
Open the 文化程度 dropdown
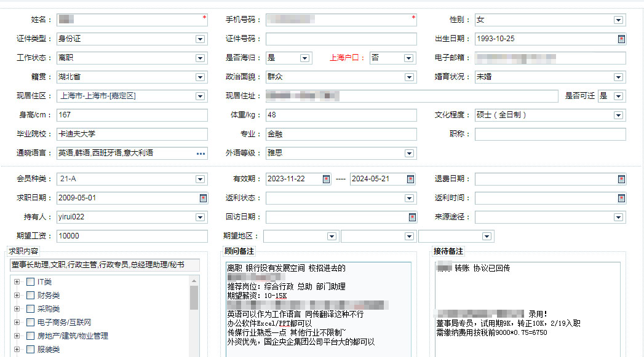[618, 116]
